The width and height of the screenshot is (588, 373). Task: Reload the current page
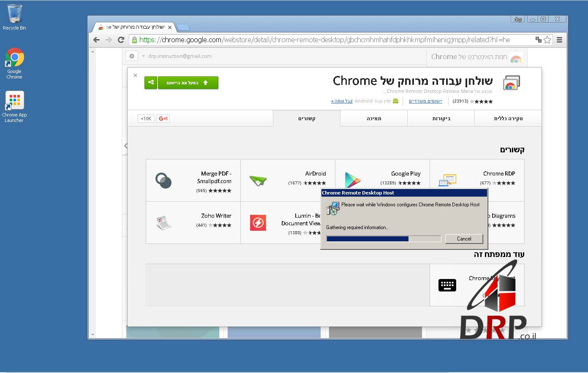pyautogui.click(x=121, y=40)
